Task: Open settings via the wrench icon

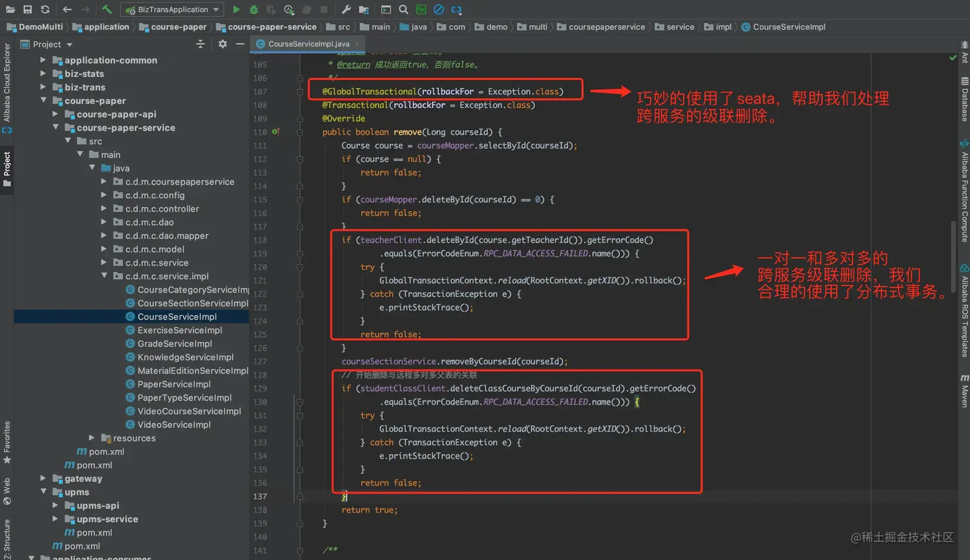Action: (346, 10)
